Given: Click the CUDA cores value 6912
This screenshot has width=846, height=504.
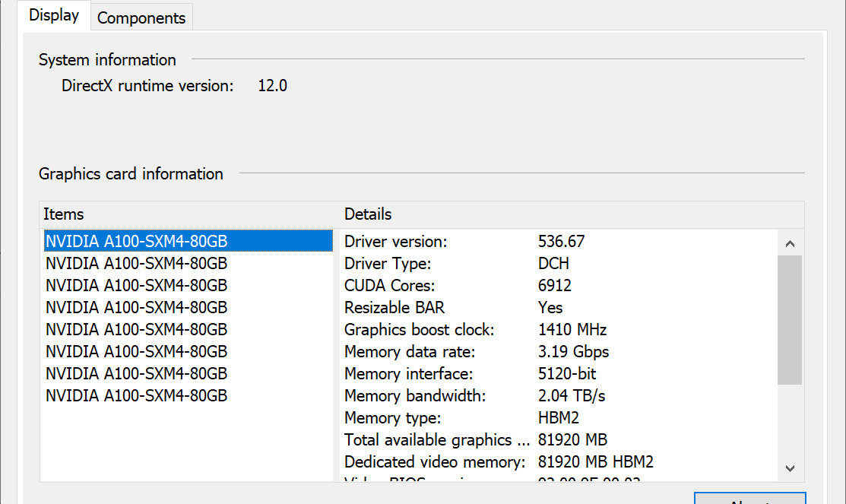Looking at the screenshot, I should (555, 286).
